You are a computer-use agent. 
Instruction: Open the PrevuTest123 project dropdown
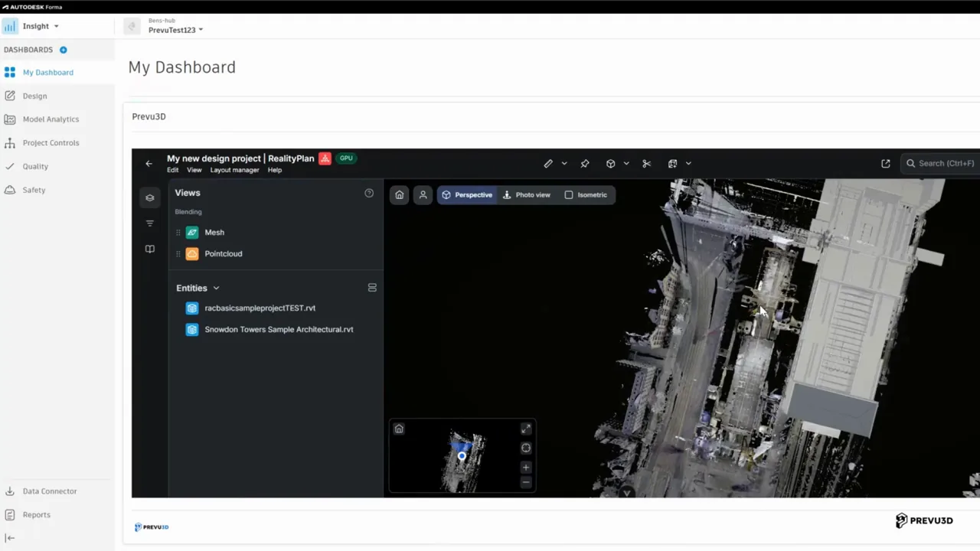coord(175,30)
